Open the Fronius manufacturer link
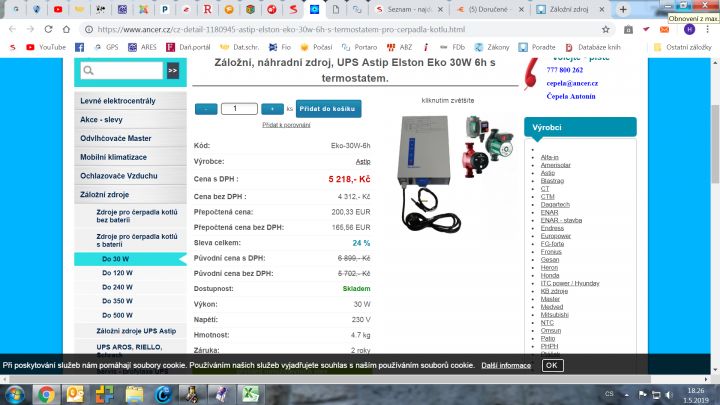The width and height of the screenshot is (720, 405). [551, 252]
